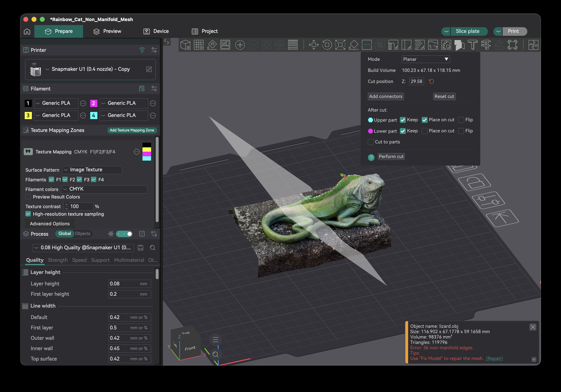Open filament 2 Generic PLA dropdown
Screen dimensions: 561x392
coord(124,103)
